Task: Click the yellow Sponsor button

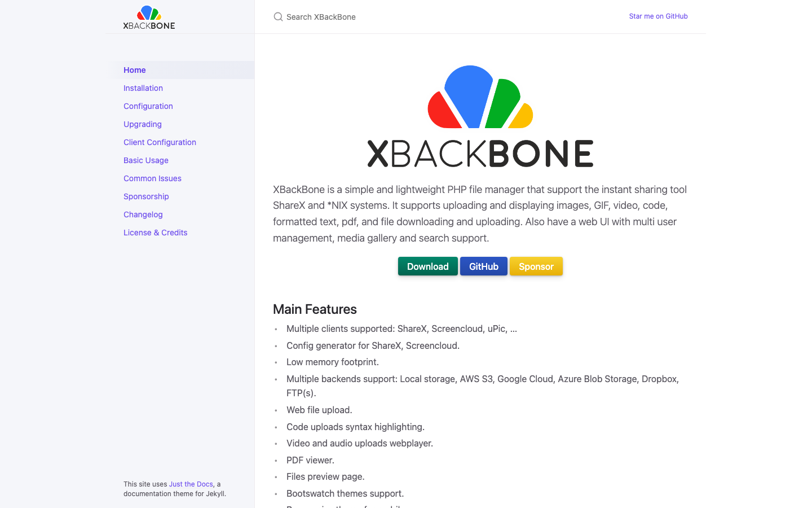Action: [x=536, y=266]
